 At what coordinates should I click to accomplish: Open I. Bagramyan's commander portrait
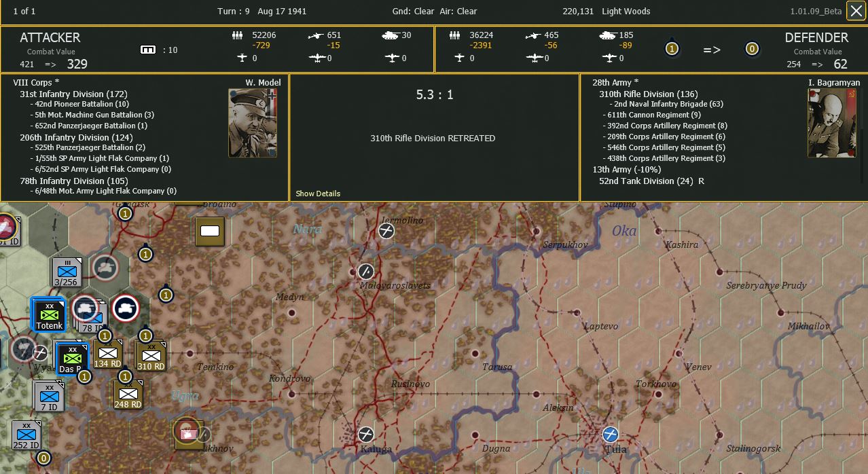pos(831,123)
